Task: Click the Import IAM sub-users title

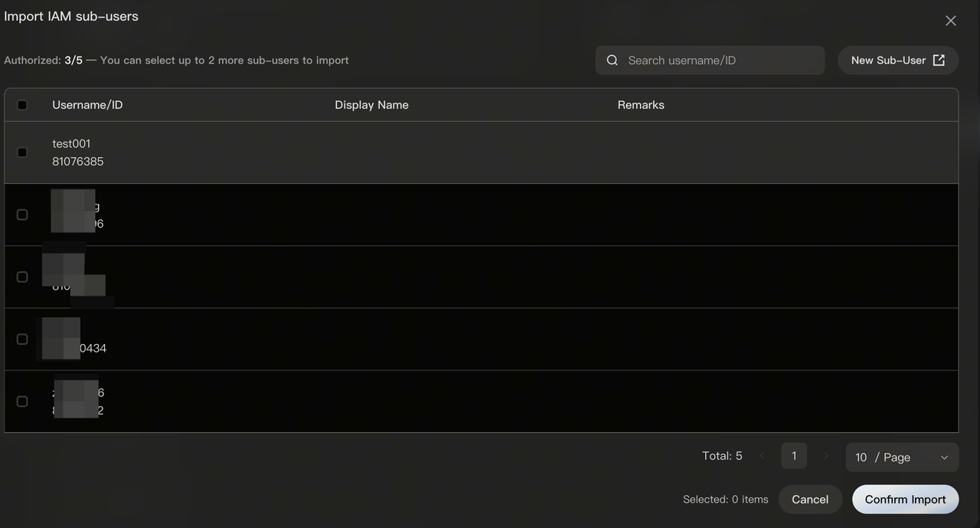Action: tap(71, 16)
